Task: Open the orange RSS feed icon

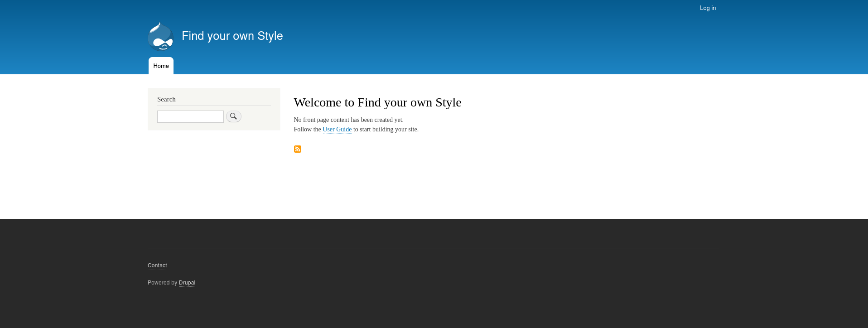Action: pyautogui.click(x=298, y=149)
